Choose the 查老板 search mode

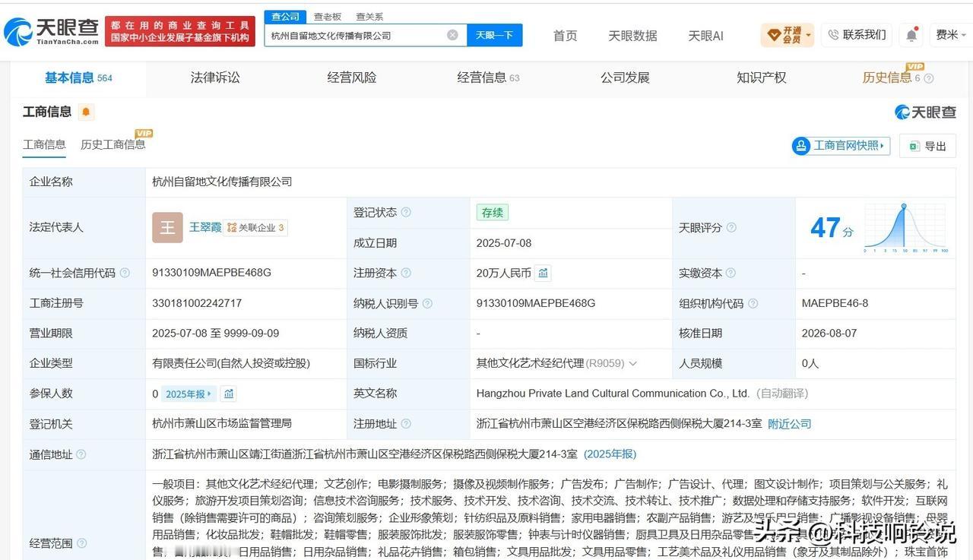[x=328, y=17]
